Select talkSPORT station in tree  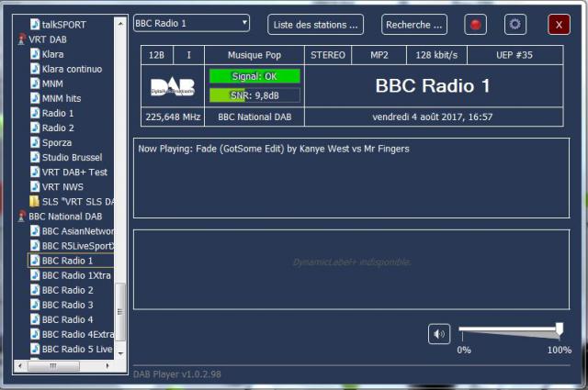(63, 25)
